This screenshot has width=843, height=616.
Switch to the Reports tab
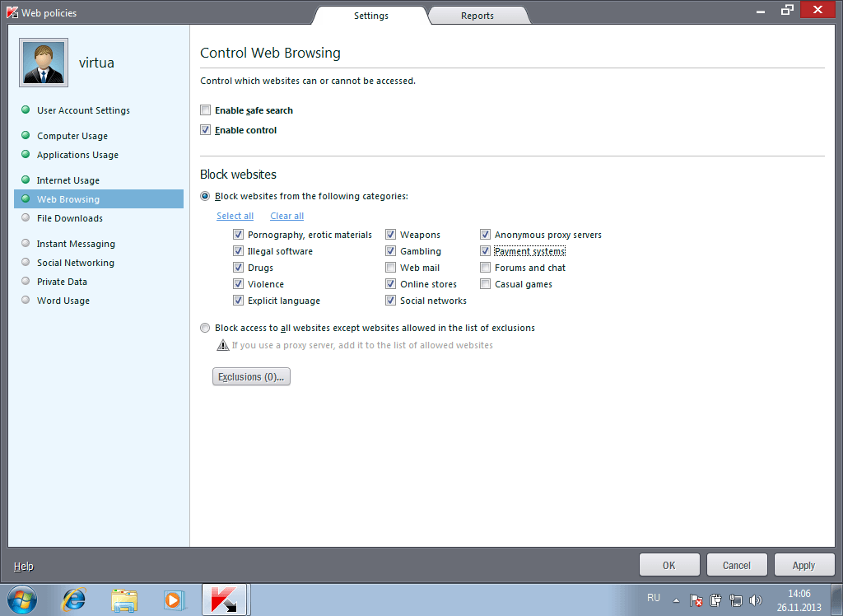click(477, 16)
